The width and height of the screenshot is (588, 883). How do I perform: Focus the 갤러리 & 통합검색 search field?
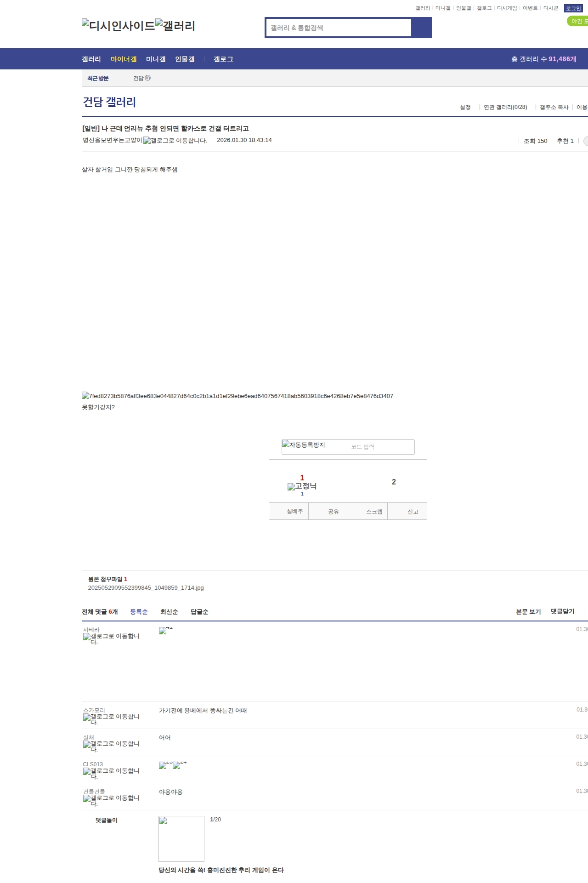pos(339,28)
